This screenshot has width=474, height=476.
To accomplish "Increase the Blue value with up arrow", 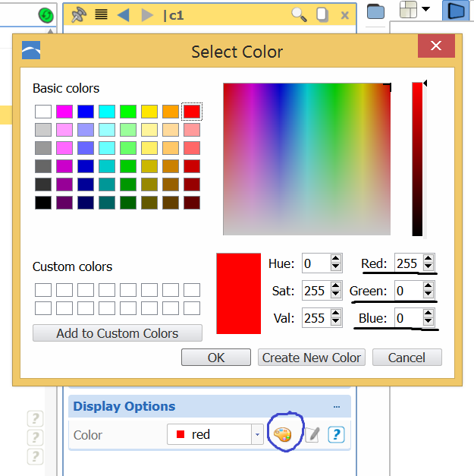I will point(428,314).
